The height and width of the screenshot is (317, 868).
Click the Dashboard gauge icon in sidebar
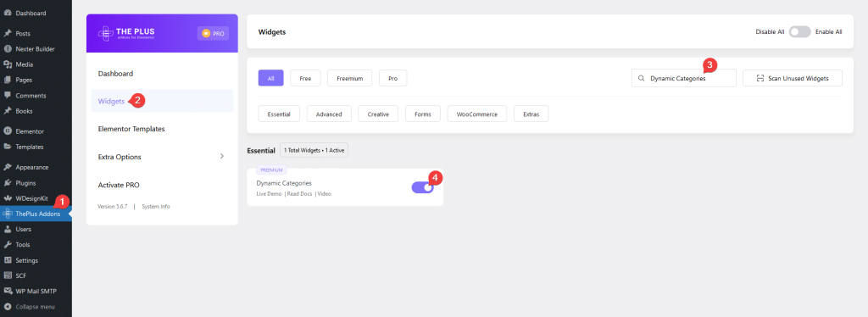click(8, 13)
